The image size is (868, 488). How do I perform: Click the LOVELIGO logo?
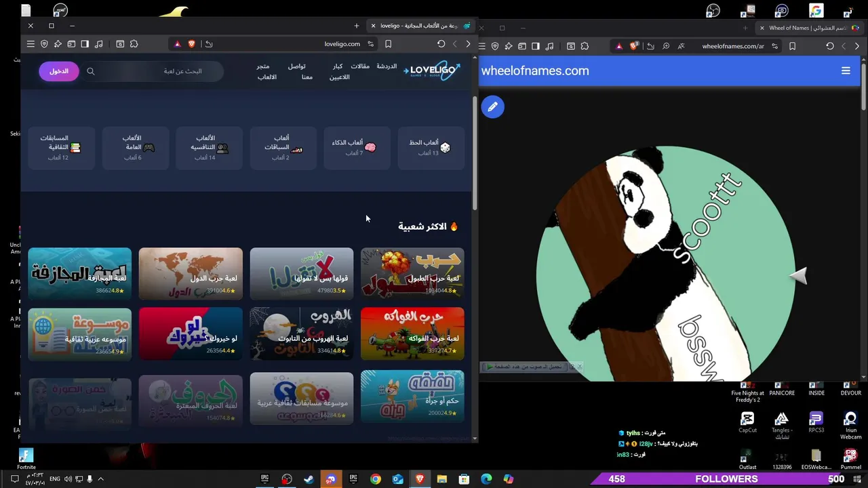click(x=432, y=70)
